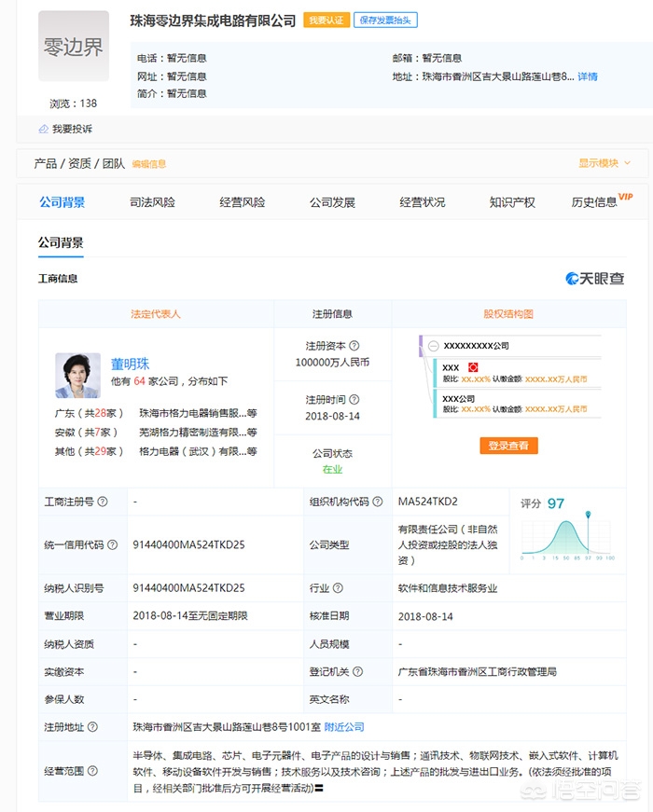
Task: Click the 核准日期 value 2018-08-14
Action: tap(425, 617)
